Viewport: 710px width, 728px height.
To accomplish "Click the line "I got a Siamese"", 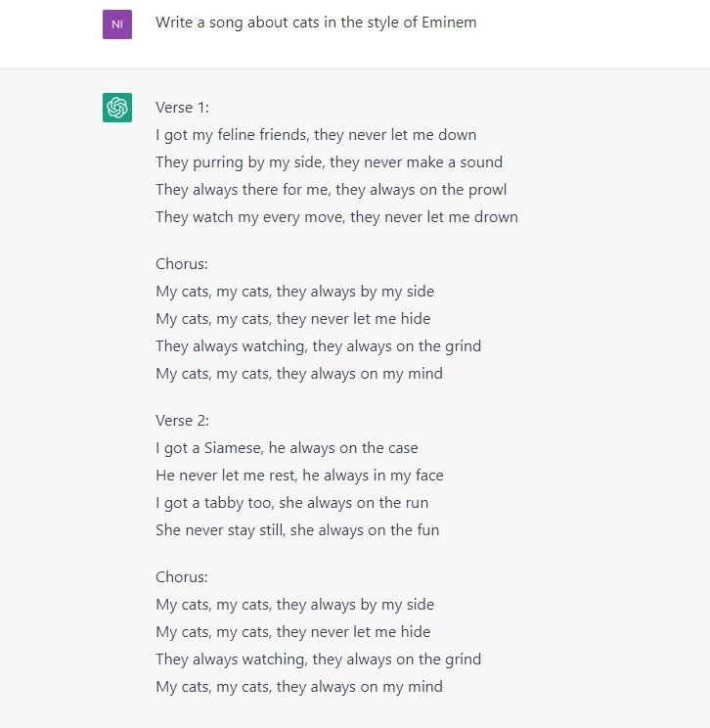I will [x=287, y=448].
